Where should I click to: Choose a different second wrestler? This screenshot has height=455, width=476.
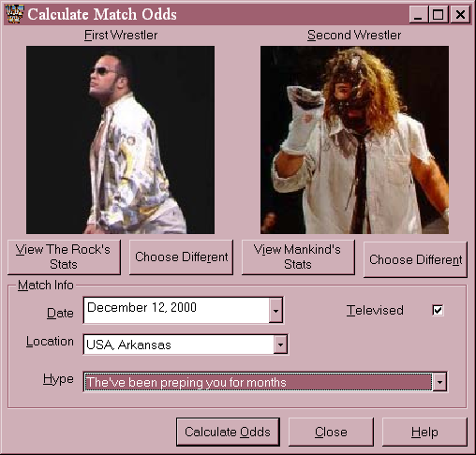click(415, 259)
